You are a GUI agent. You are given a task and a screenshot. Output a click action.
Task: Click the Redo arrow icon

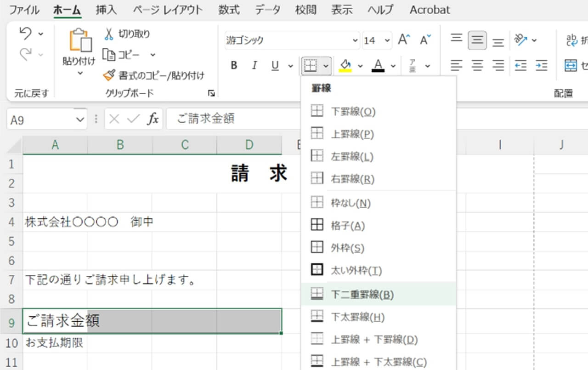pos(26,54)
